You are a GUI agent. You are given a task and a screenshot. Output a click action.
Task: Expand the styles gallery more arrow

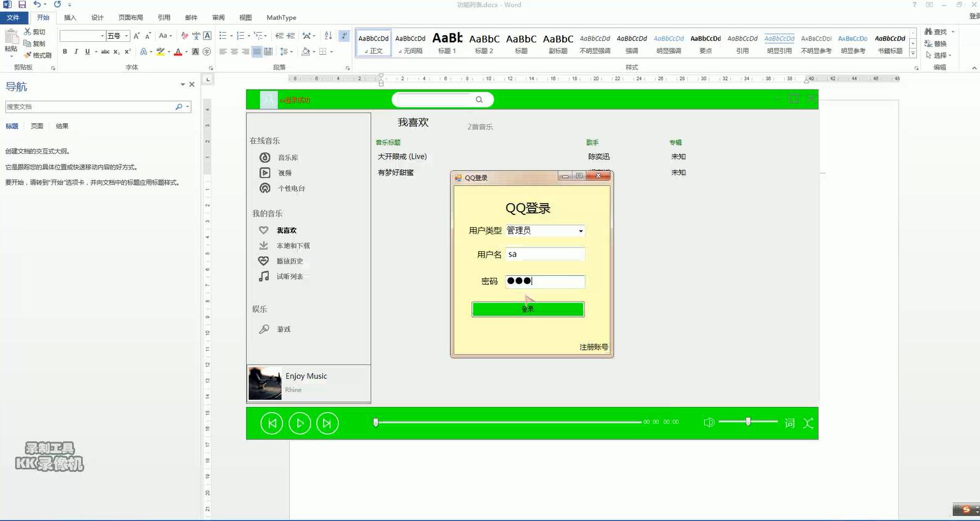point(913,54)
